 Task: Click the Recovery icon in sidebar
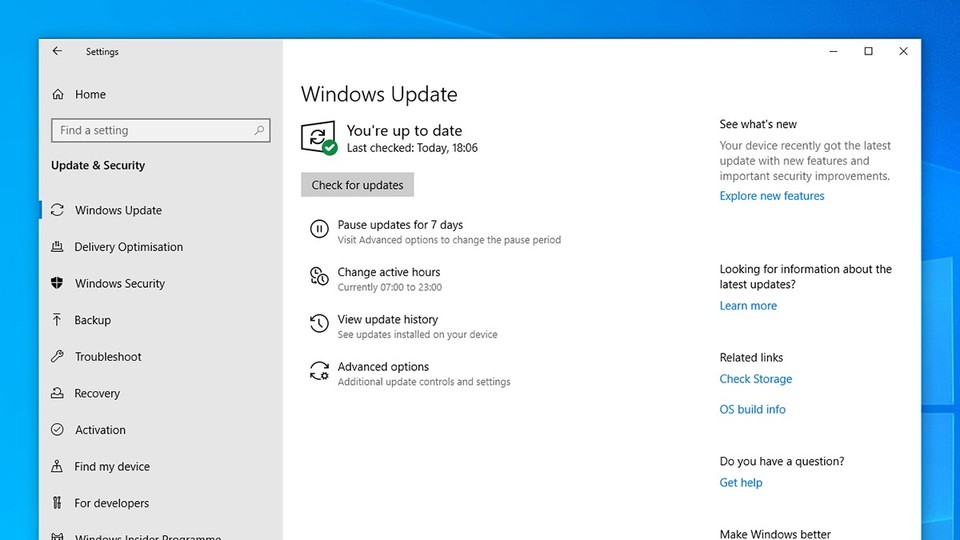click(x=58, y=393)
